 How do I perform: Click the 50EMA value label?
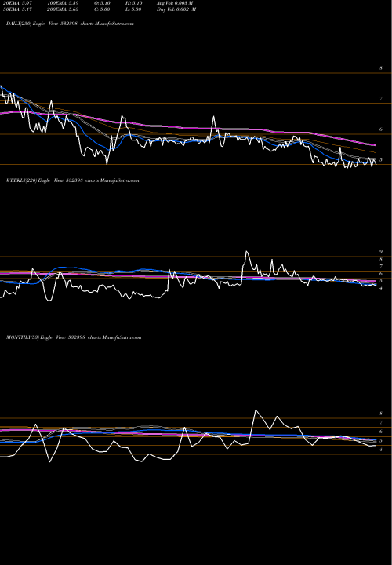(17, 9)
